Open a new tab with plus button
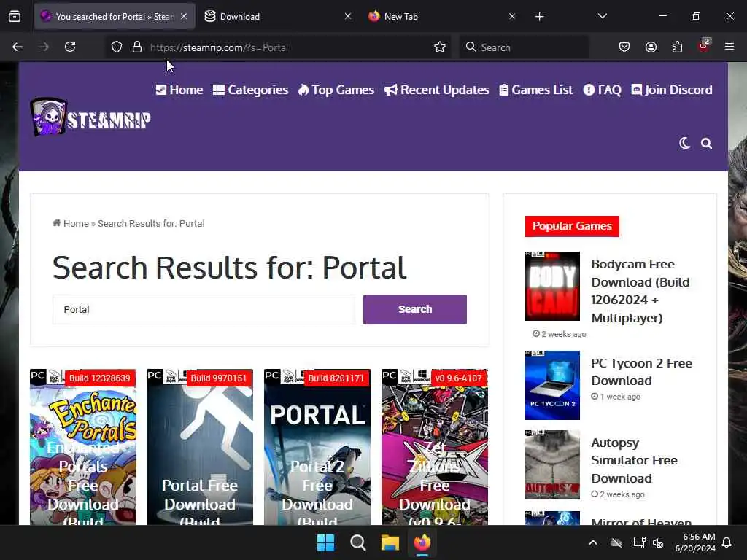Viewport: 747px width, 560px height. pyautogui.click(x=539, y=17)
